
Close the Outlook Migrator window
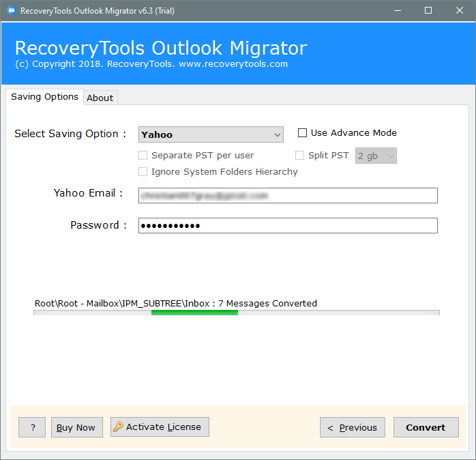tap(460, 11)
